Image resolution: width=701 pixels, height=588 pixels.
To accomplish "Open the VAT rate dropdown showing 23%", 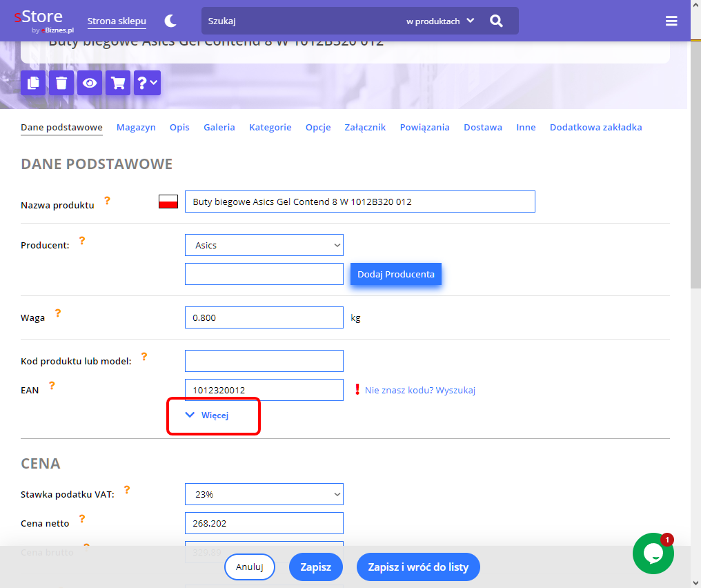I will point(264,494).
